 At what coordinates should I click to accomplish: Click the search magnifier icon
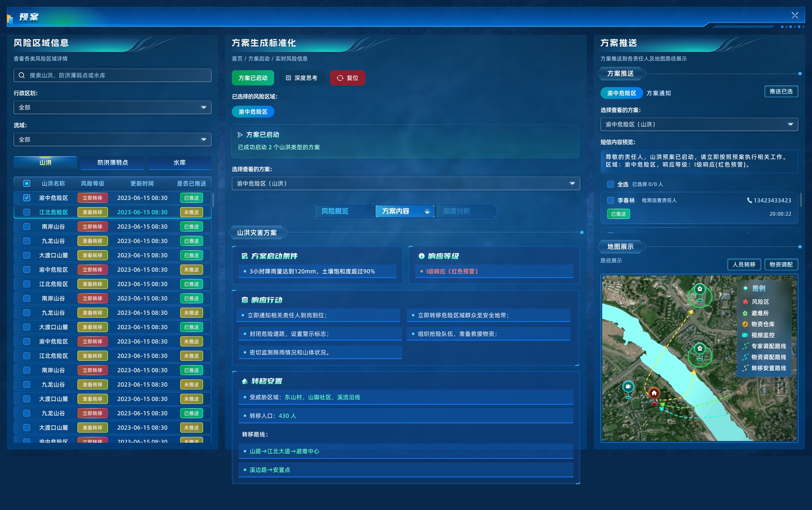pos(22,75)
